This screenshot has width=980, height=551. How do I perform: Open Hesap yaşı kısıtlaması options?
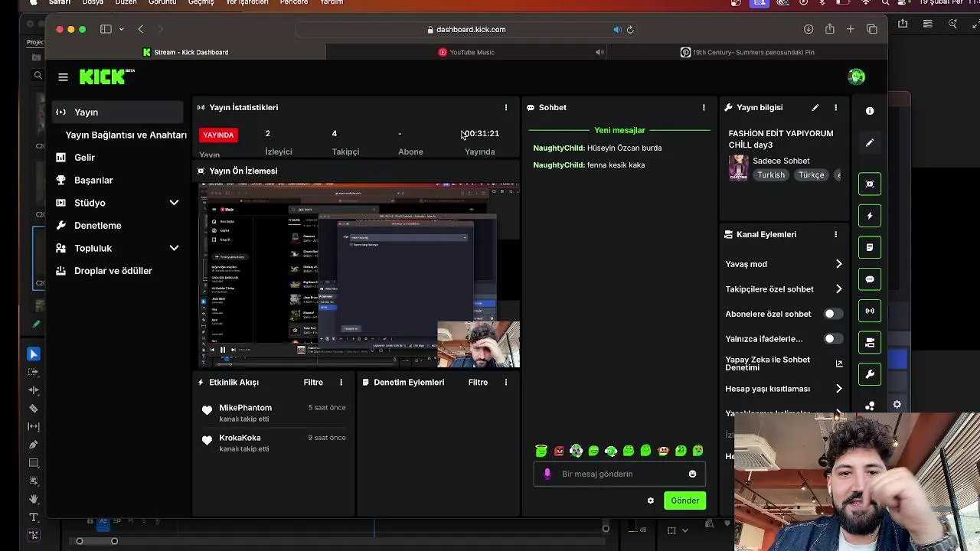click(x=783, y=389)
